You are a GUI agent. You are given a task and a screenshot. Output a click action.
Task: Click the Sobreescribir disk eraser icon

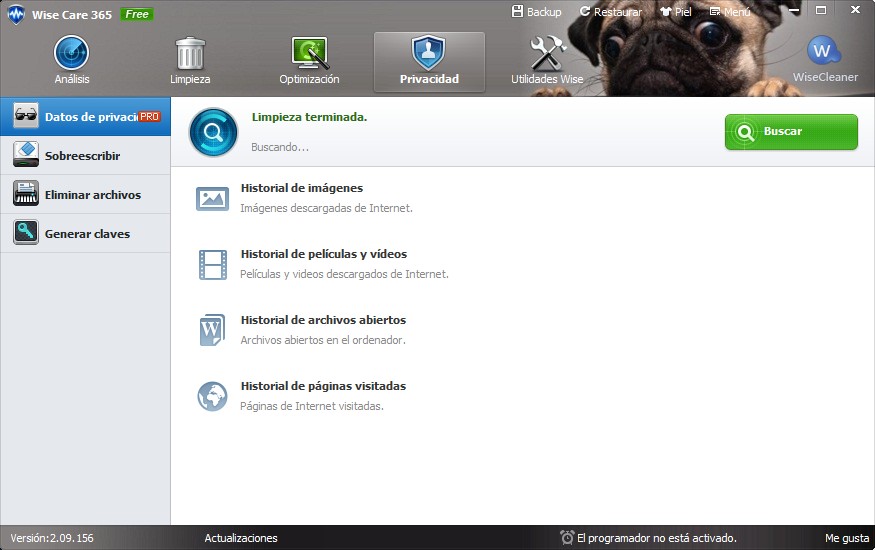(x=26, y=155)
